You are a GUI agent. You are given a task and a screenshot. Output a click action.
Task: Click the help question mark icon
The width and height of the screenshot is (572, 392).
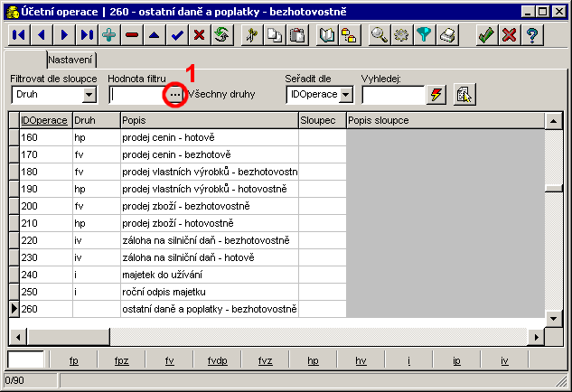(533, 34)
